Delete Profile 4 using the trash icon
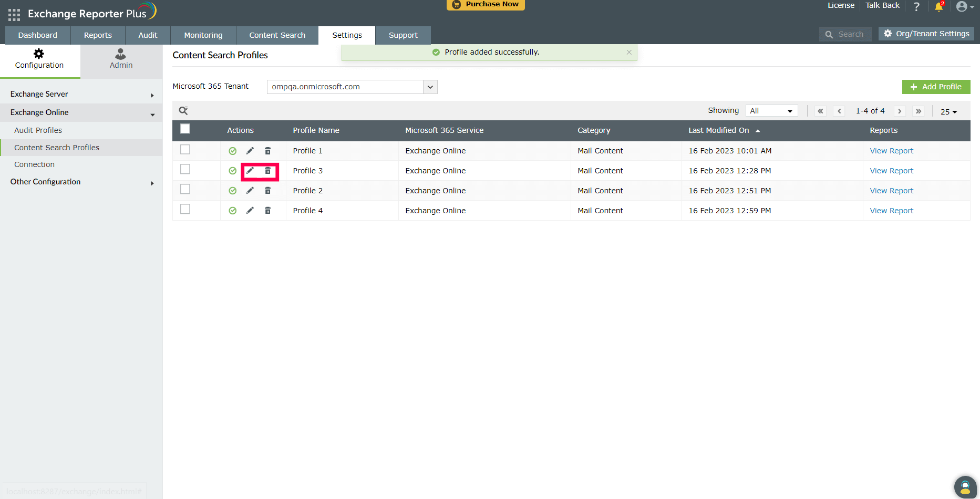This screenshot has width=980, height=499. pos(267,211)
